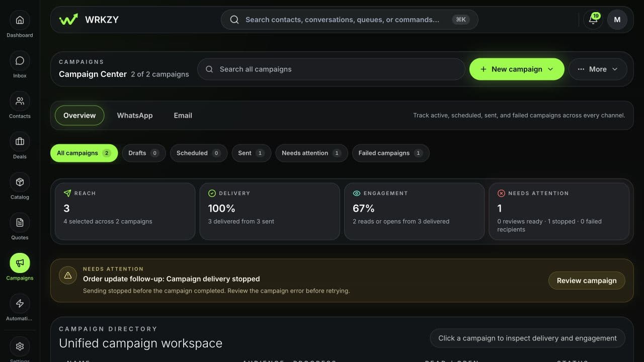Switch to the WhatsApp tab
The image size is (644, 362).
pos(135,115)
